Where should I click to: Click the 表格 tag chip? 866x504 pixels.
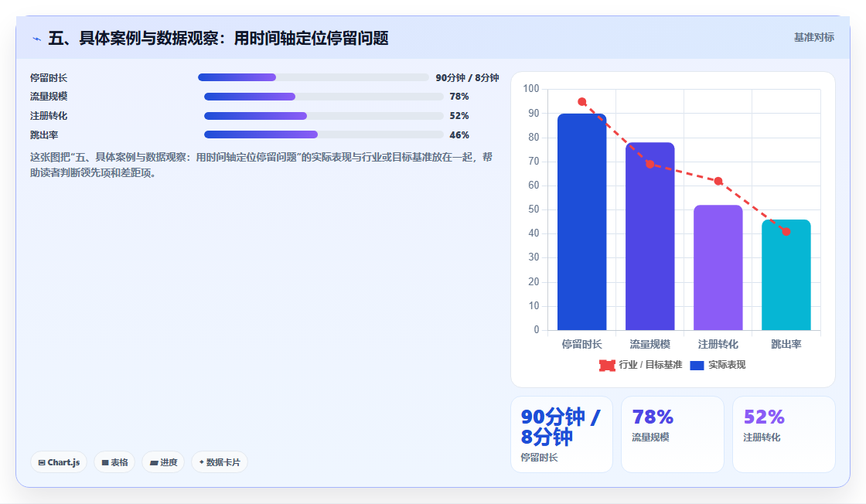[114, 462]
